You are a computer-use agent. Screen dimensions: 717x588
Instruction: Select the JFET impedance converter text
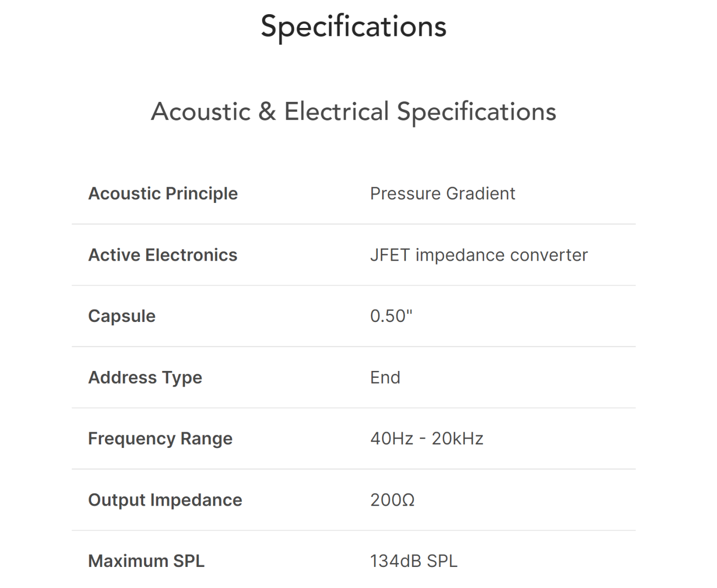[x=479, y=255]
